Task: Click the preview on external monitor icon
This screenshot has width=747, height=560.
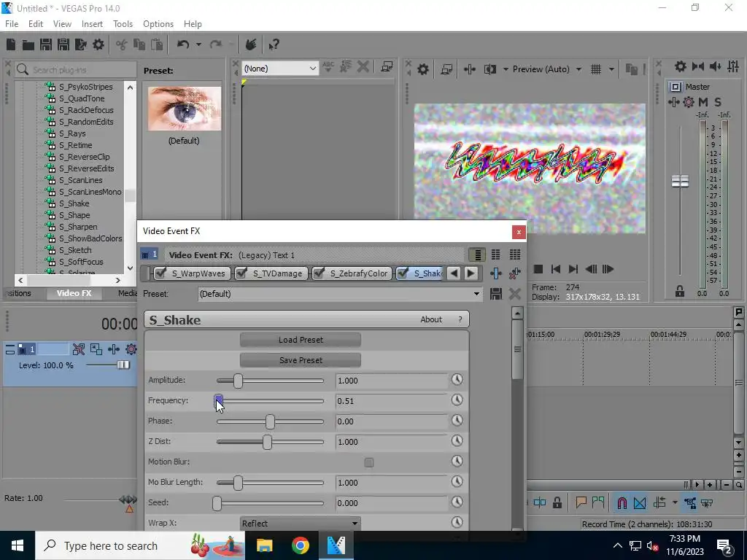Action: click(447, 69)
